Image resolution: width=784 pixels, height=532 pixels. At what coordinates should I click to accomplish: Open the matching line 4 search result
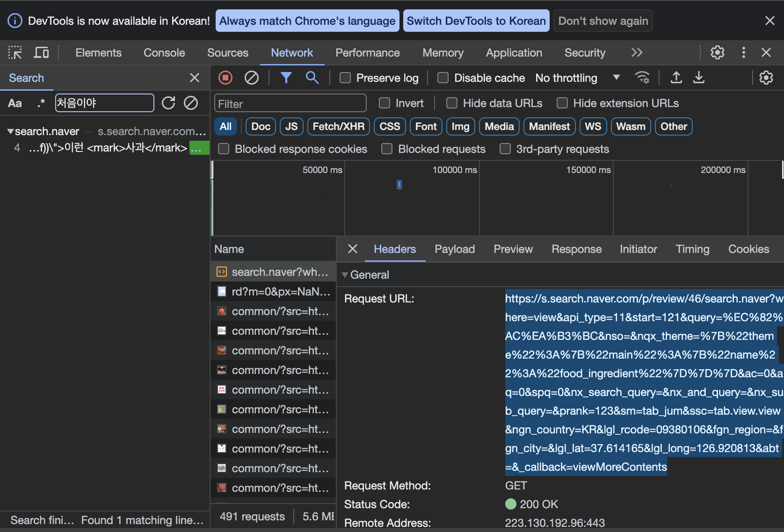click(x=105, y=148)
